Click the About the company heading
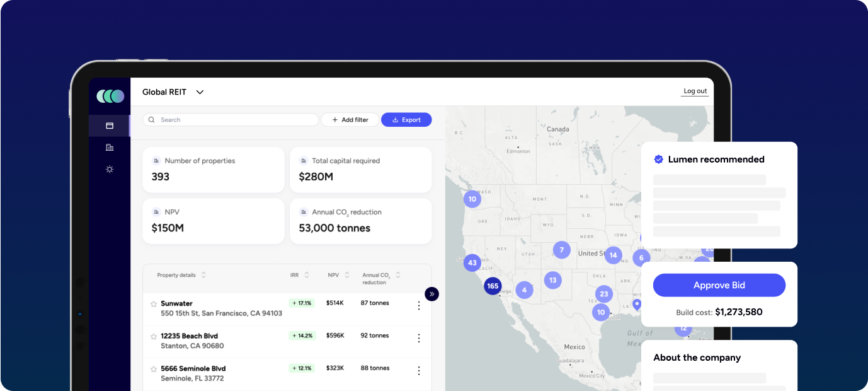The width and height of the screenshot is (868, 391). point(697,358)
